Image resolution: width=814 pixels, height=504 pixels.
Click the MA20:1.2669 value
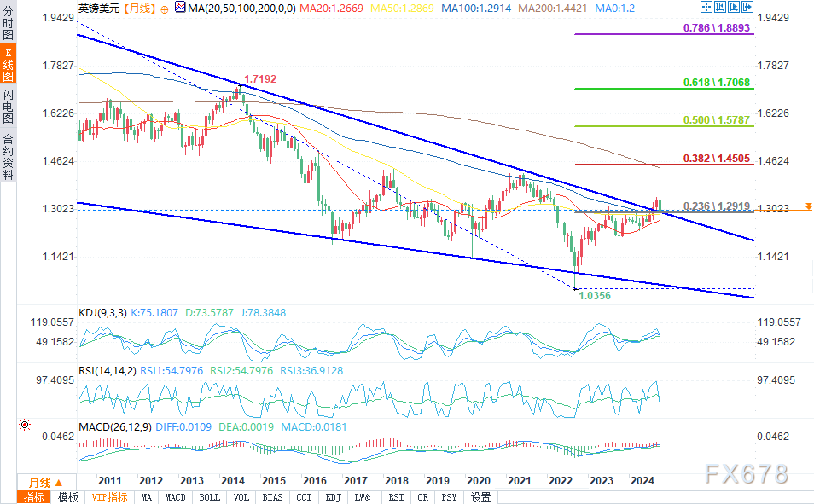pyautogui.click(x=332, y=9)
